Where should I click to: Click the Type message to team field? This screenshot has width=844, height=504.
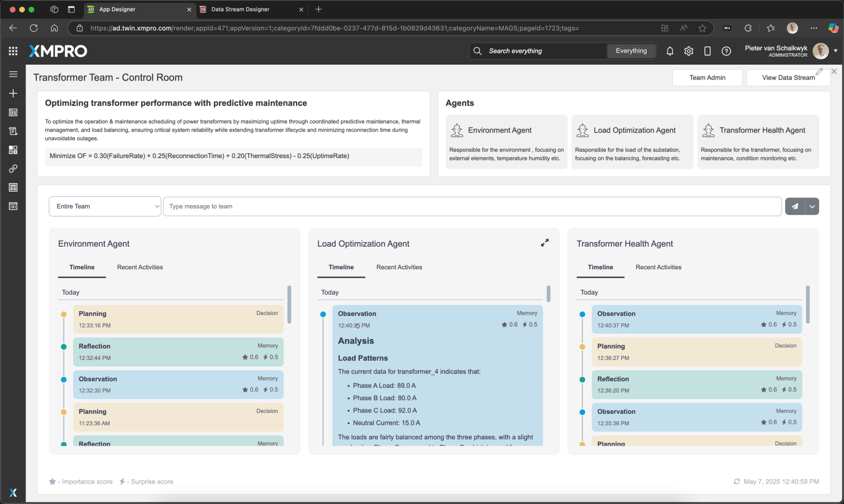(x=472, y=206)
